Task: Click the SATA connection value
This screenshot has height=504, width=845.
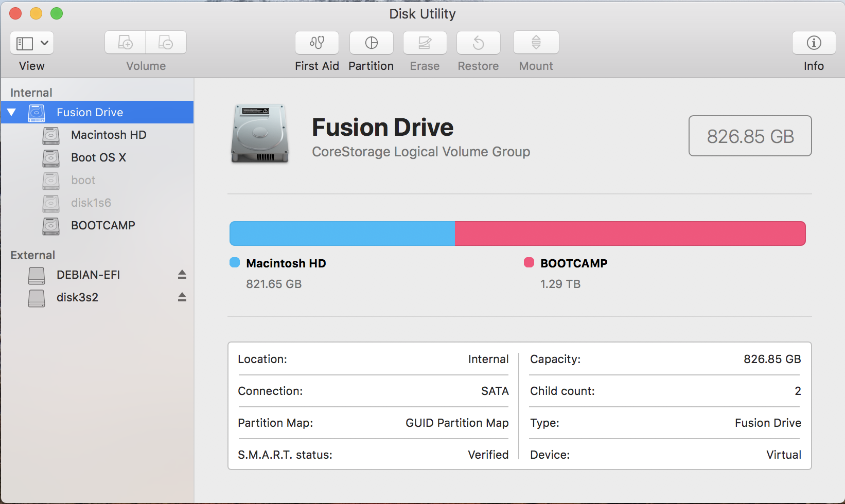Action: point(495,391)
